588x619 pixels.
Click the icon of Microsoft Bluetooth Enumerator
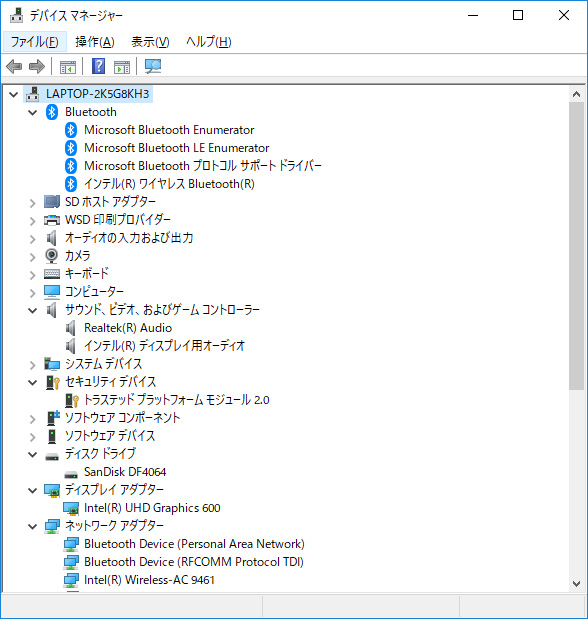click(x=71, y=130)
